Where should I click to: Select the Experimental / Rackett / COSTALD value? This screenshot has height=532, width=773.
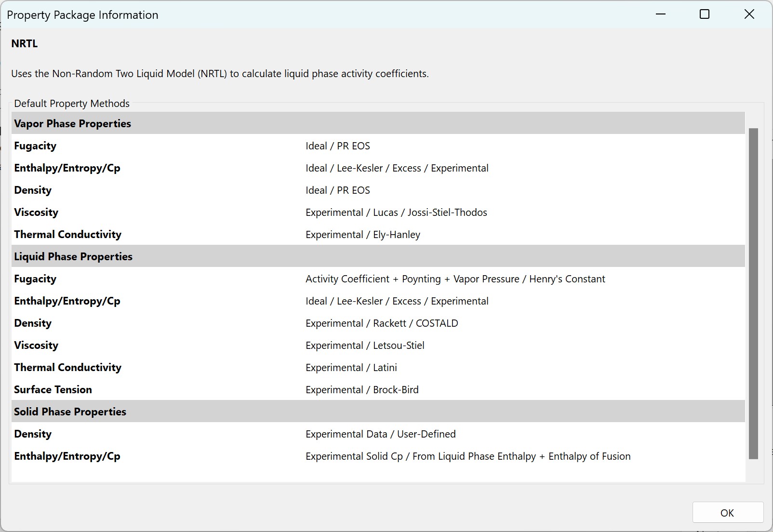[381, 323]
